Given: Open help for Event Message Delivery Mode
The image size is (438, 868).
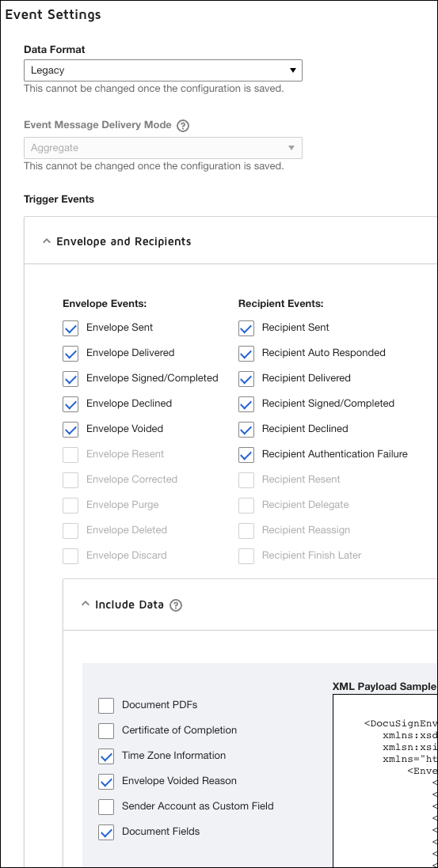Looking at the screenshot, I should coord(183,126).
